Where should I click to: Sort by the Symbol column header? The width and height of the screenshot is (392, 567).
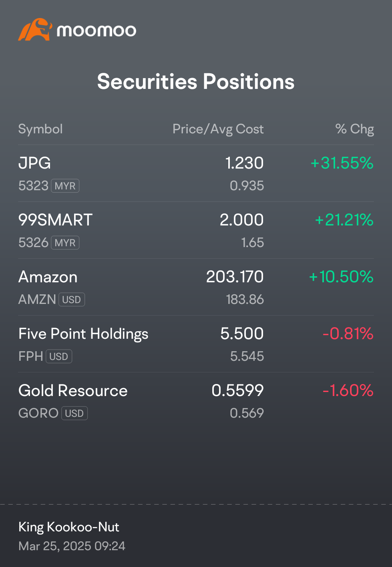click(40, 129)
